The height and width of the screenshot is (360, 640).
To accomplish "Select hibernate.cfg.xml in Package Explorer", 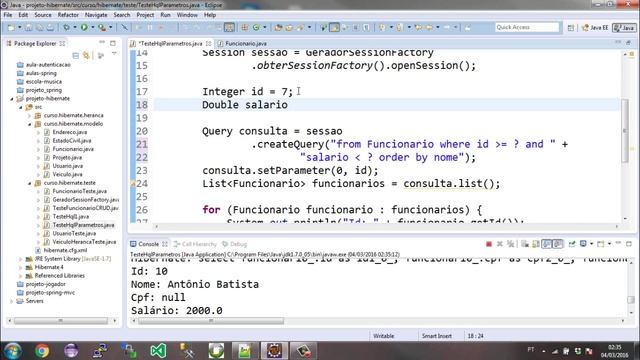I will [x=65, y=250].
